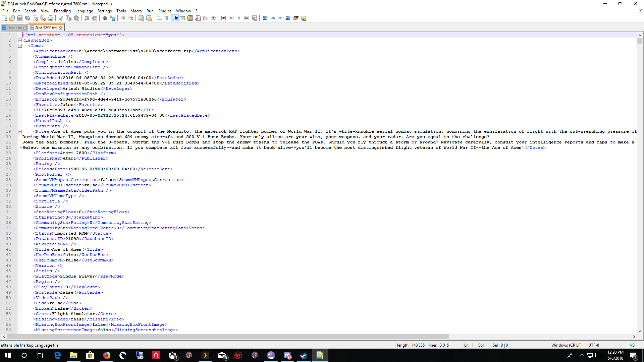Save the current recorded macro icon
644x362 pixels.
click(255, 18)
